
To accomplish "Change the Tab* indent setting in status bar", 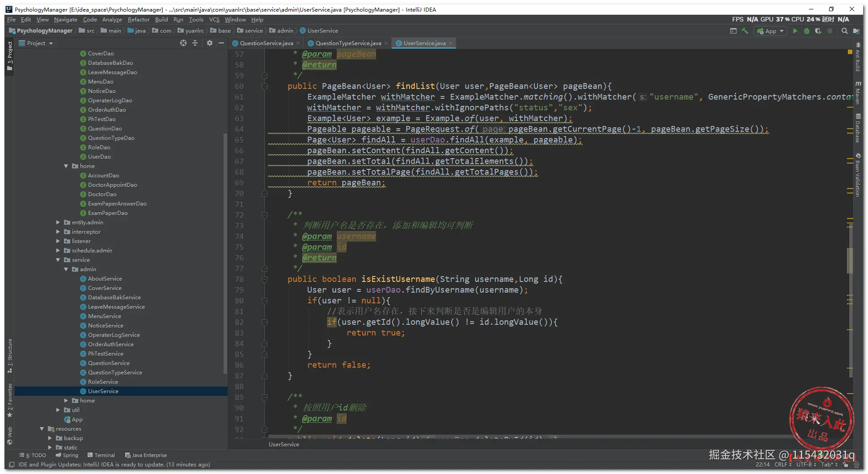I will (x=829, y=465).
